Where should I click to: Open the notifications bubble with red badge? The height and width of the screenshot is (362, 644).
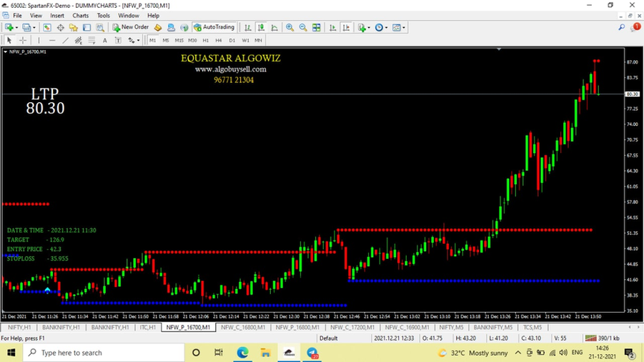tap(636, 27)
